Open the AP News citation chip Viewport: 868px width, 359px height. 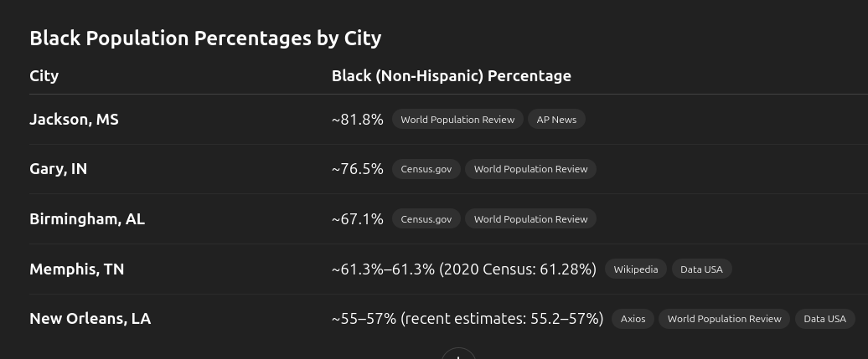pos(557,120)
